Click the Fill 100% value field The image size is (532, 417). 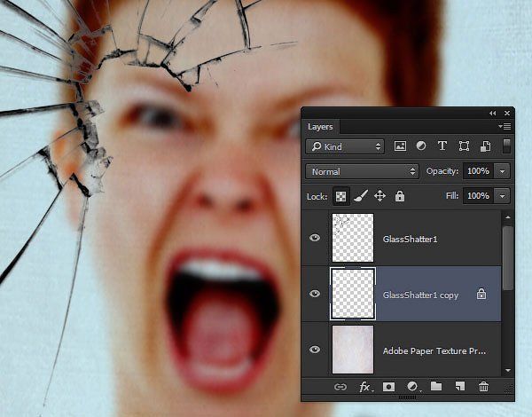tap(479, 196)
